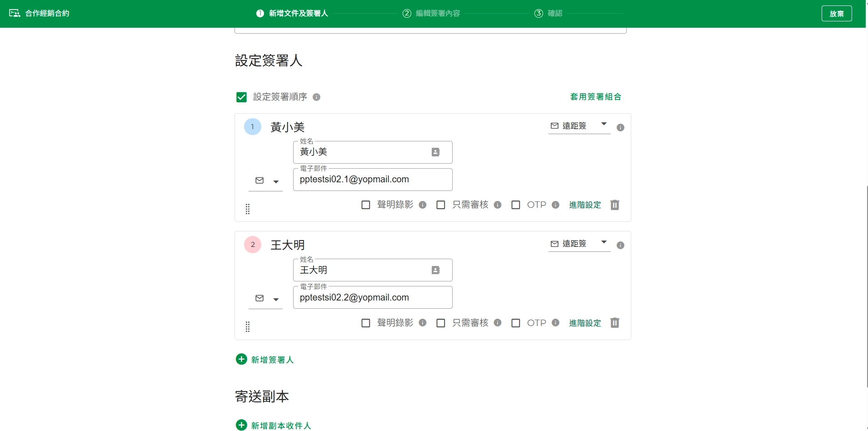Click info icon beside 設定簽署順序
Image resolution: width=868 pixels, height=431 pixels.
tap(317, 97)
